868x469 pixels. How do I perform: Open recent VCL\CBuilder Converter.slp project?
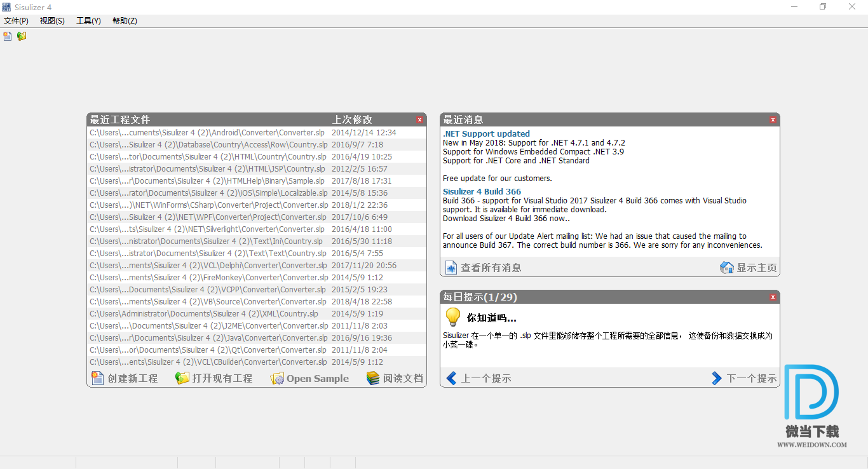(257, 362)
